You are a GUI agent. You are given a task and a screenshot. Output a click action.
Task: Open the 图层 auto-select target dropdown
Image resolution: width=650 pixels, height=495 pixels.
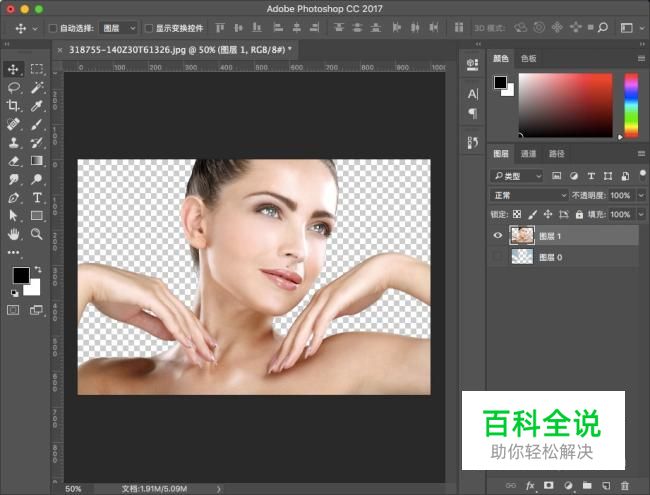119,28
